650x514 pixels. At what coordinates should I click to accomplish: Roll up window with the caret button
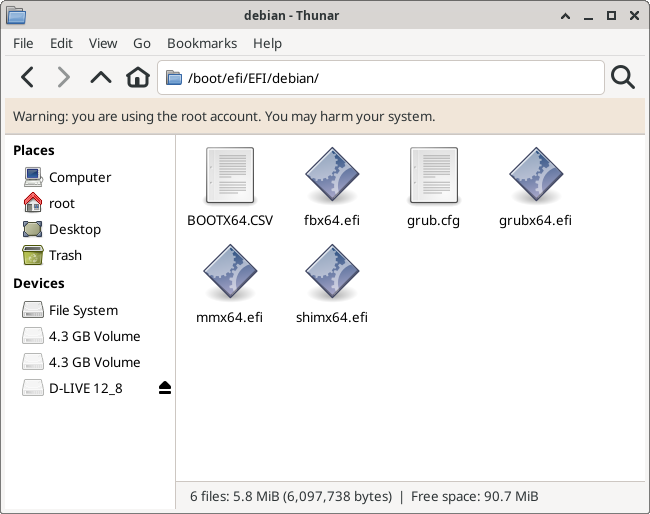tap(565, 16)
